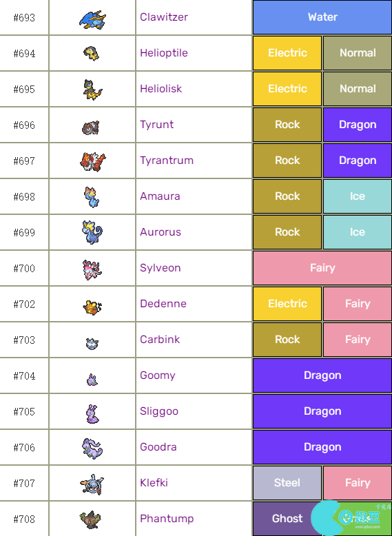Click the watermark logo over the Phantump row
The width and height of the screenshot is (392, 536).
(x=350, y=519)
